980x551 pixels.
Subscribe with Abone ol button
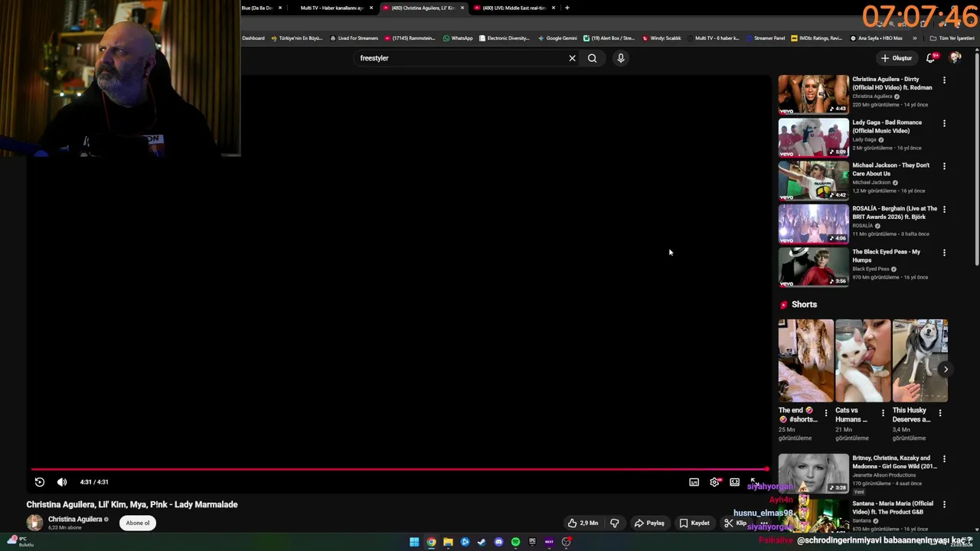[x=138, y=523]
